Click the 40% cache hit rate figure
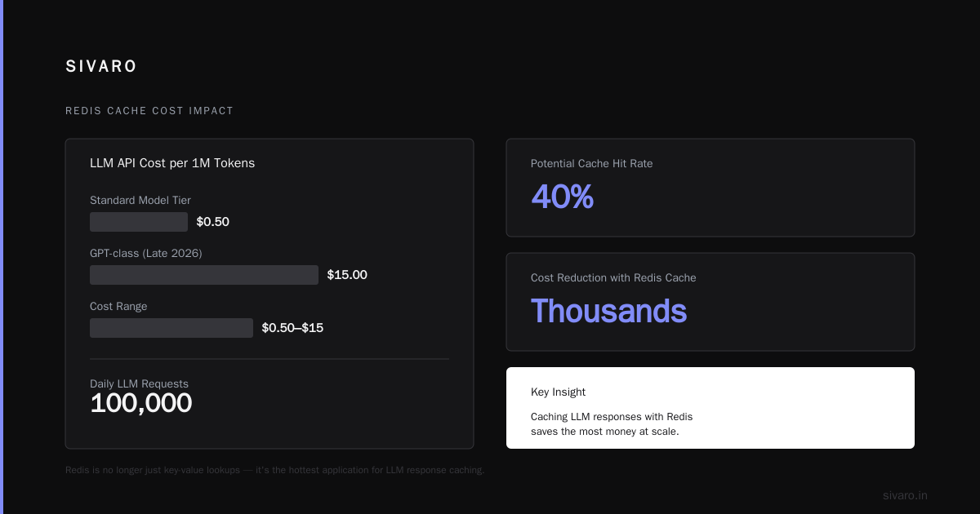 (562, 197)
